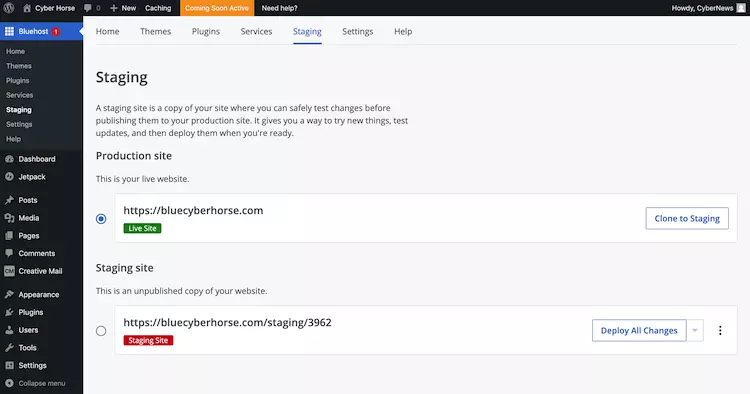Click the Media icon in sidebar
Viewport: 750px width, 394px height.
click(x=9, y=218)
